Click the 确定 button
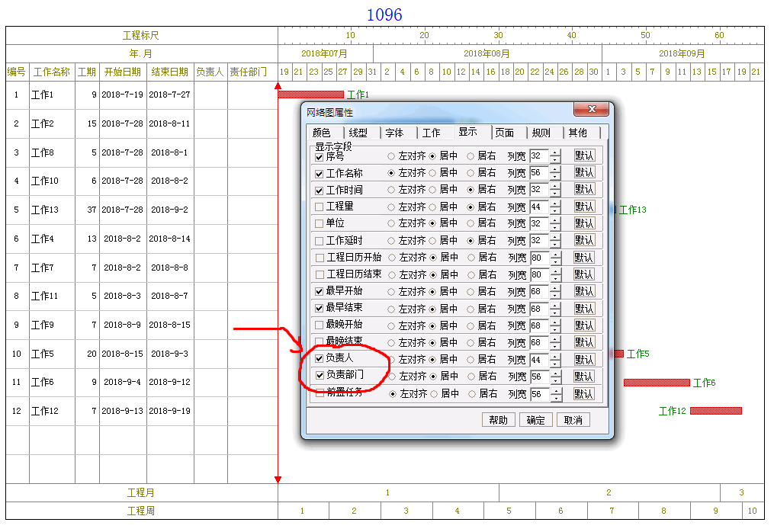 tap(536, 420)
